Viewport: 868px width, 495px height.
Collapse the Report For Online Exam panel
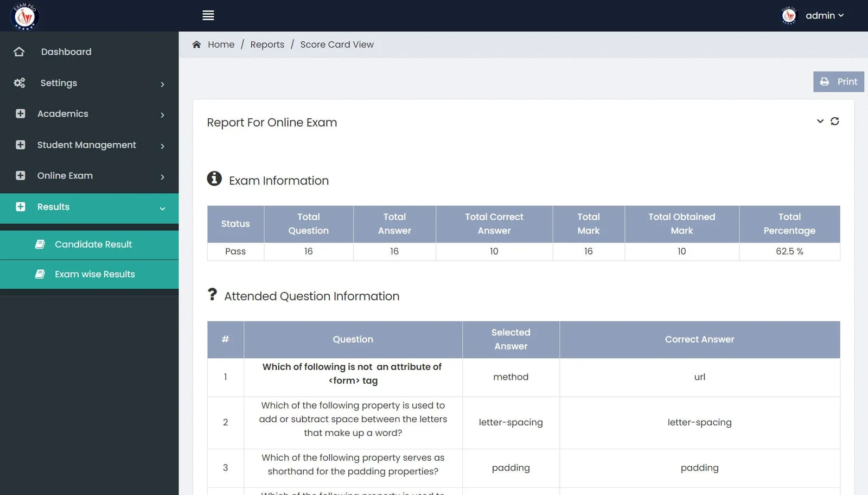(x=820, y=121)
